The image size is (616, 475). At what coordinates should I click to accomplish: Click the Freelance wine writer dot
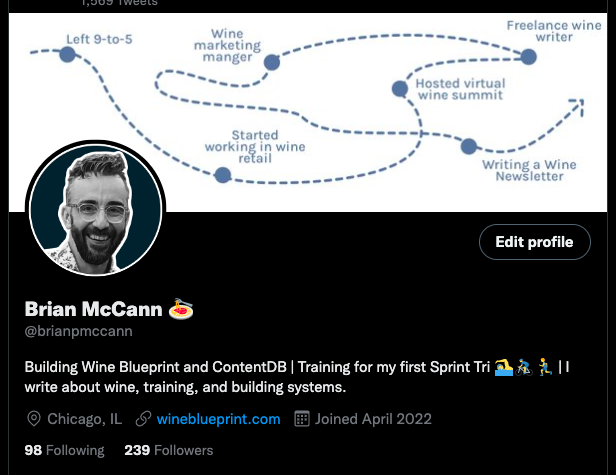coord(529,57)
